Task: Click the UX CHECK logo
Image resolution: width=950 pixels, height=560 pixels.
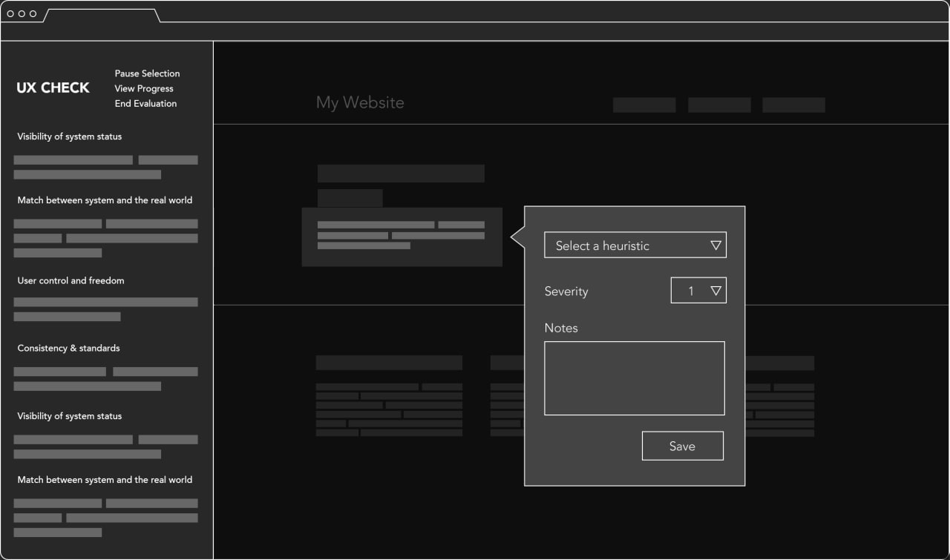Action: [53, 88]
